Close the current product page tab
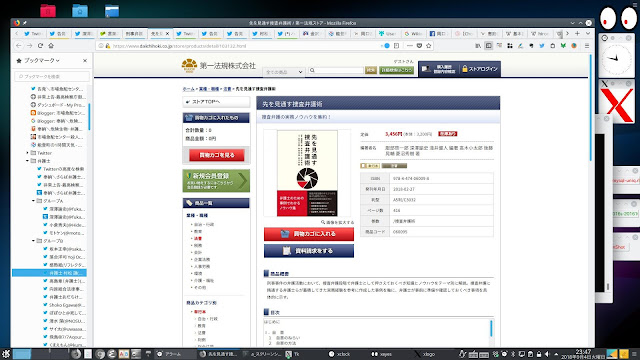 coord(167,33)
